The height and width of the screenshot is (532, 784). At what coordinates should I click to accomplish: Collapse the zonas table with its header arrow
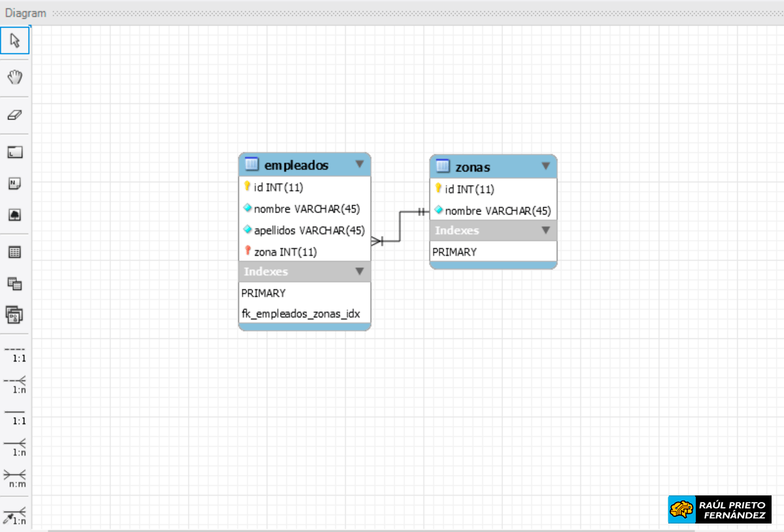pyautogui.click(x=546, y=166)
